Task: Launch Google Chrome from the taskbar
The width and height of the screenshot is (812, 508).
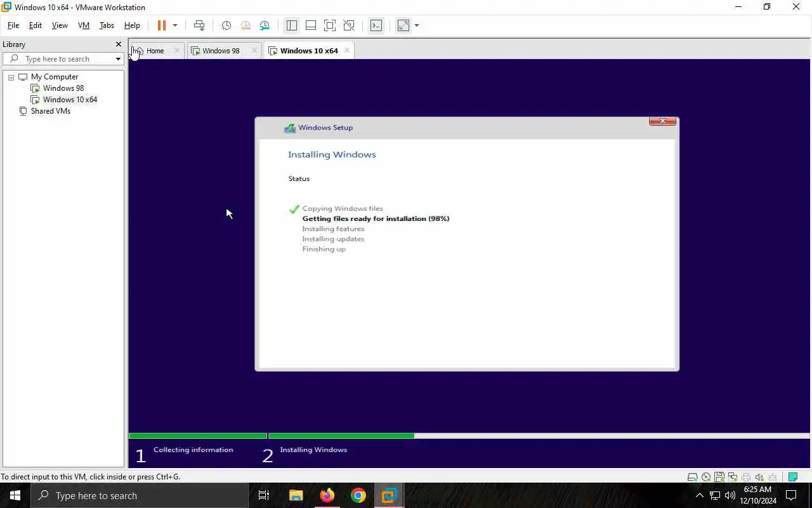Action: pos(358,495)
